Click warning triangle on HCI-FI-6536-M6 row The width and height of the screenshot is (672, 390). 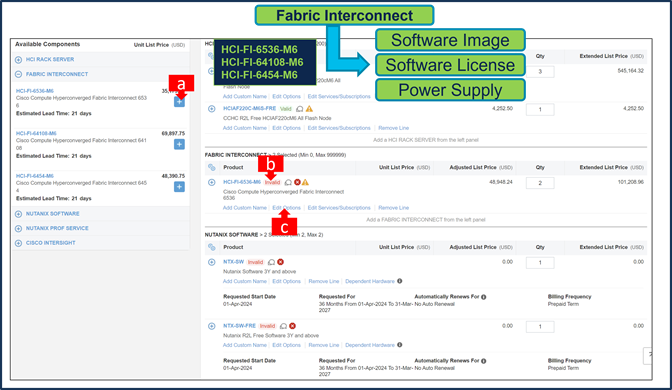[x=306, y=183]
